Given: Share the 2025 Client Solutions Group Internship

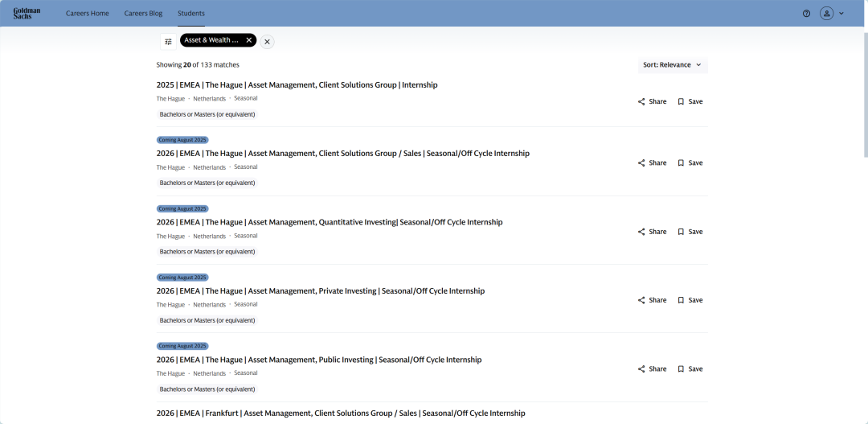Looking at the screenshot, I should (652, 101).
